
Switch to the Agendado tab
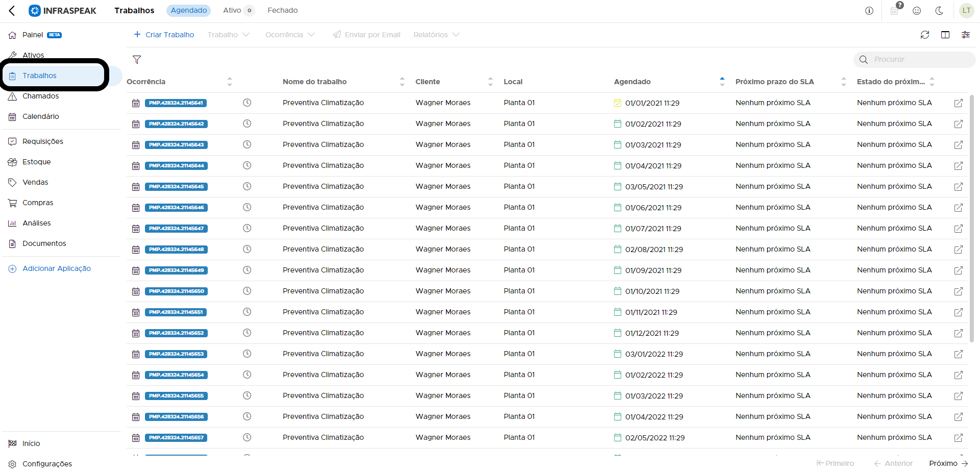(189, 10)
